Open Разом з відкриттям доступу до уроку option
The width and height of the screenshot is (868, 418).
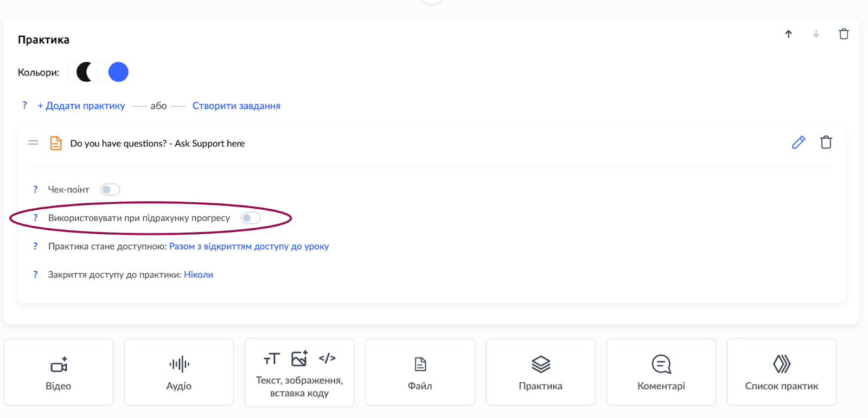pos(249,247)
